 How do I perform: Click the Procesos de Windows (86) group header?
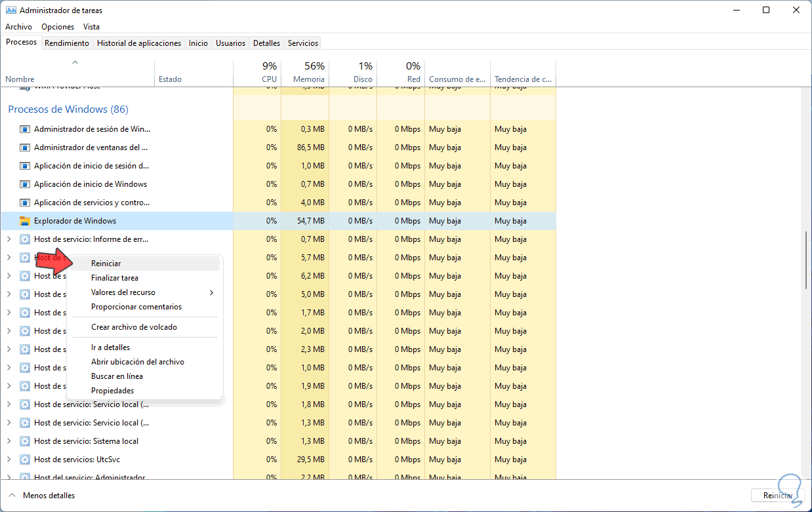coord(68,109)
